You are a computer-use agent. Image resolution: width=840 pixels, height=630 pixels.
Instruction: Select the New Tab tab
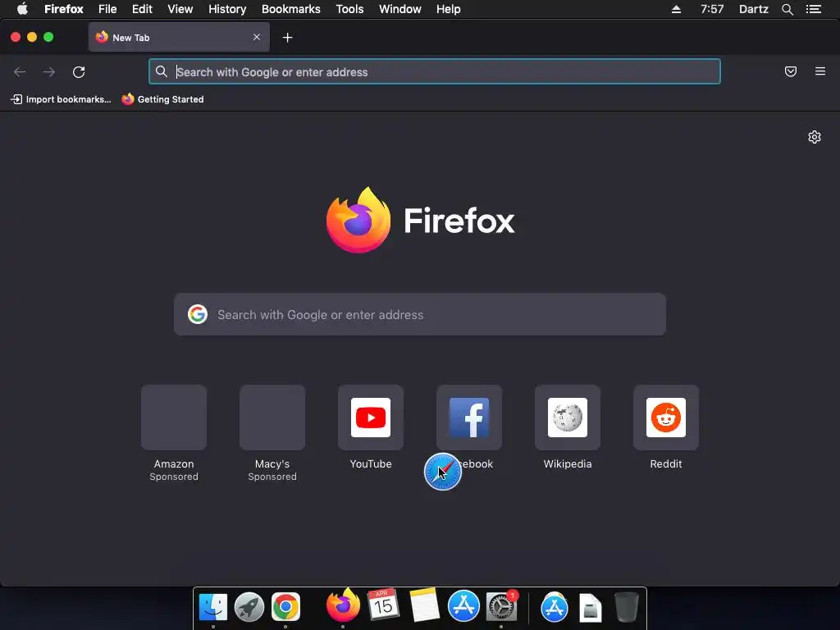[179, 37]
